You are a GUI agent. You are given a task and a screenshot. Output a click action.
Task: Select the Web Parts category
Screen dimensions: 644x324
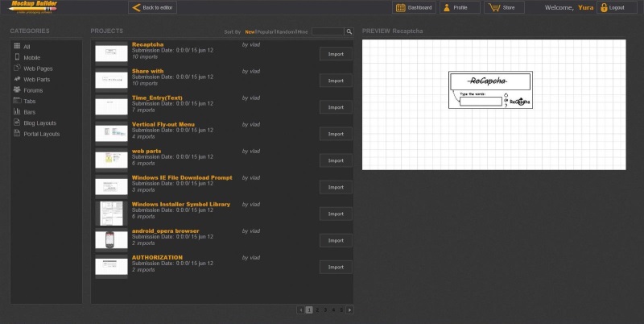click(36, 79)
